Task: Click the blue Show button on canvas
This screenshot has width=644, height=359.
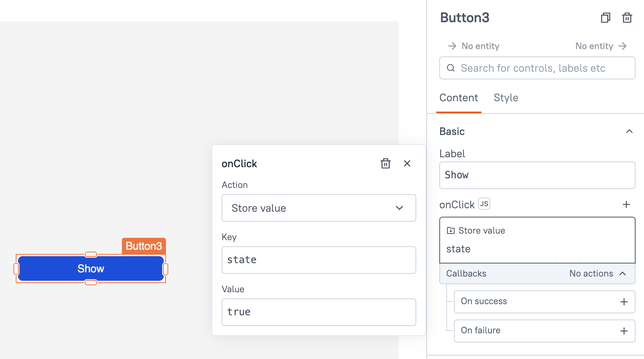Action: tap(91, 268)
